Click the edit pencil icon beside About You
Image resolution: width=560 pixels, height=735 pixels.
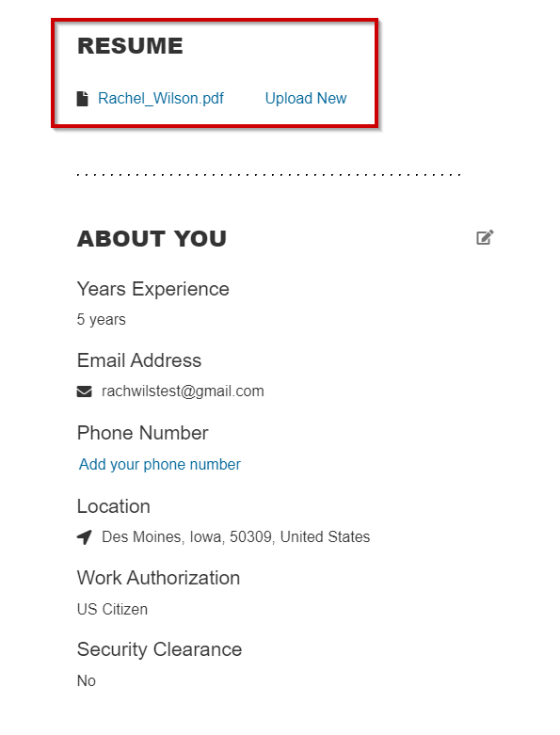485,238
